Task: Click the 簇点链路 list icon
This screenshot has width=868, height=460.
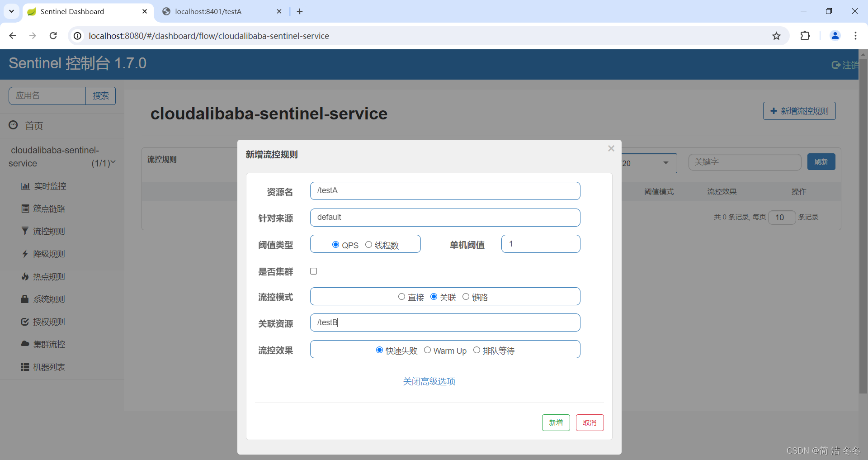Action: [x=25, y=209]
